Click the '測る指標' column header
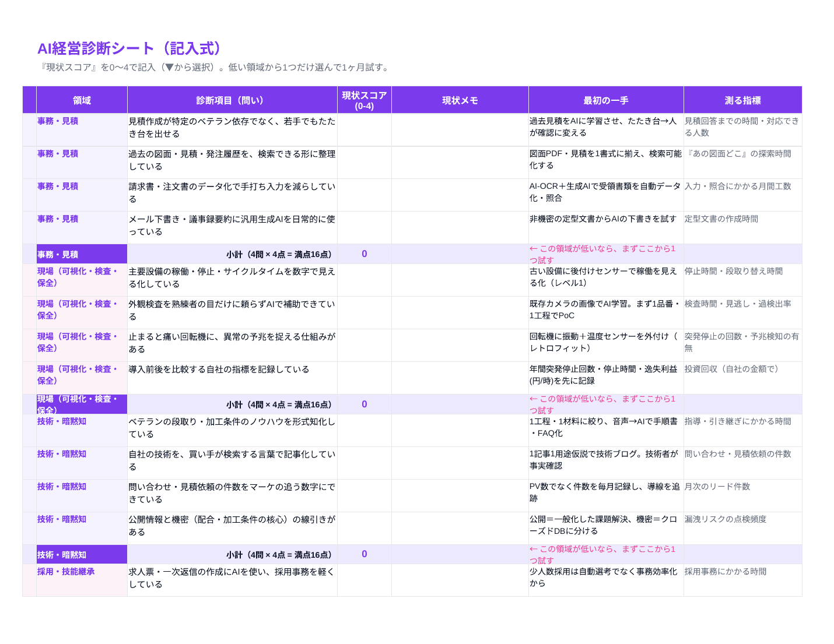Viewport: 834px width, 644px height. coord(742,100)
